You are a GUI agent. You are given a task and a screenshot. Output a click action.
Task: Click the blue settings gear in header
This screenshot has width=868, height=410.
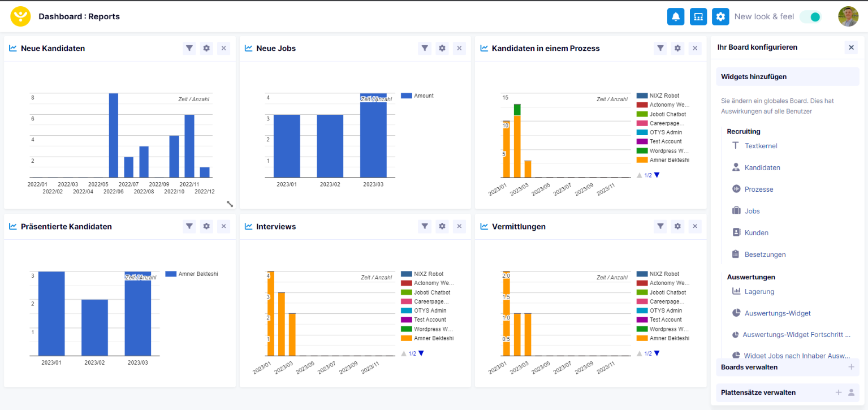[x=720, y=16]
